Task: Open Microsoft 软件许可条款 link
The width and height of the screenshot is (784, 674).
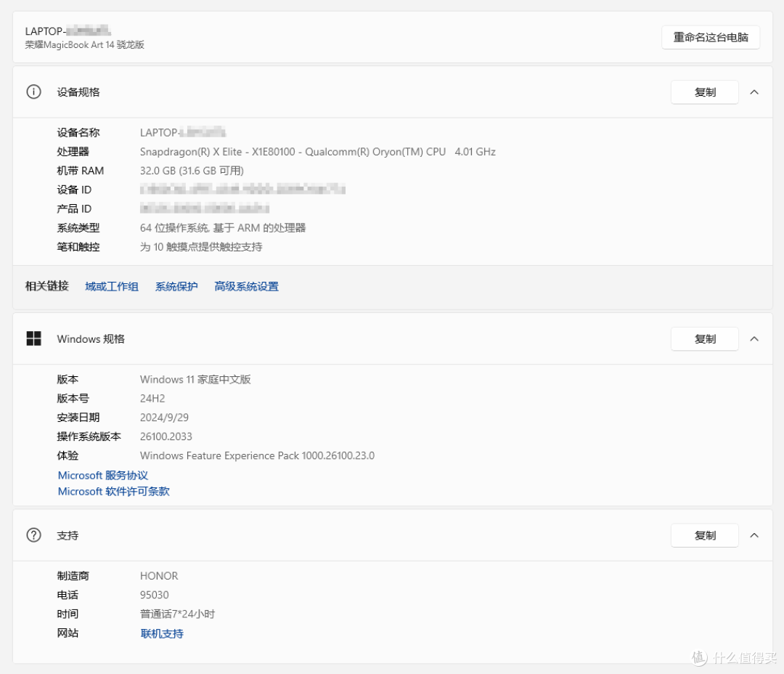Action: click(113, 492)
